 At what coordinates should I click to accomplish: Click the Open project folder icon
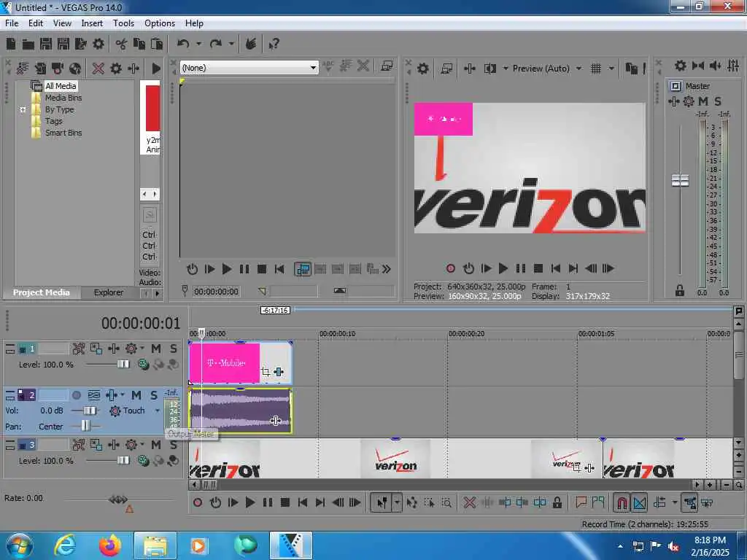(28, 44)
